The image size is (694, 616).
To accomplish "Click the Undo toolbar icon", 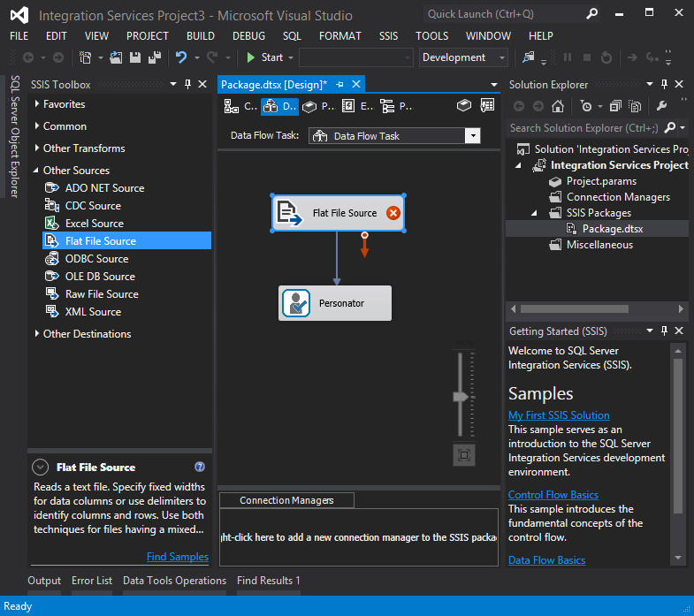I will click(181, 57).
